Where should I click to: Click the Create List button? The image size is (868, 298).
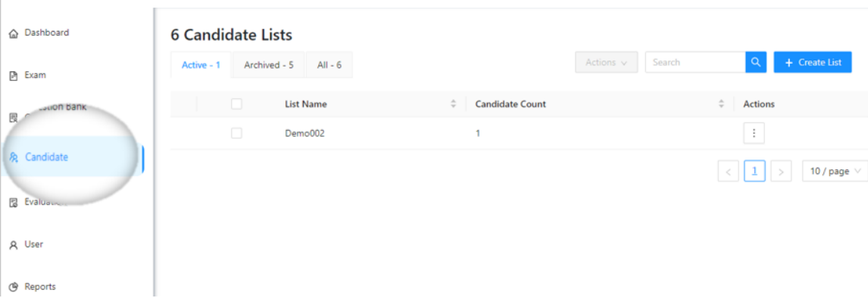(813, 63)
